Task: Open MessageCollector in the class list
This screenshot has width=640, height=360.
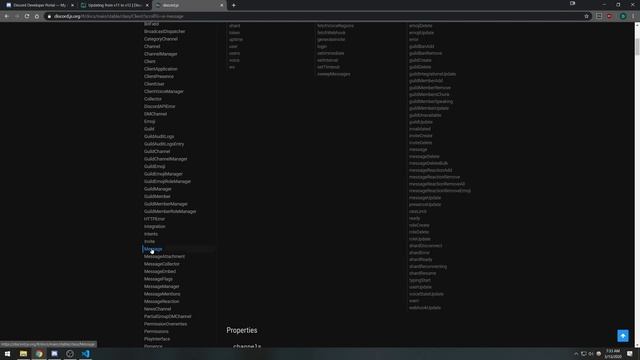Action: pos(162,264)
